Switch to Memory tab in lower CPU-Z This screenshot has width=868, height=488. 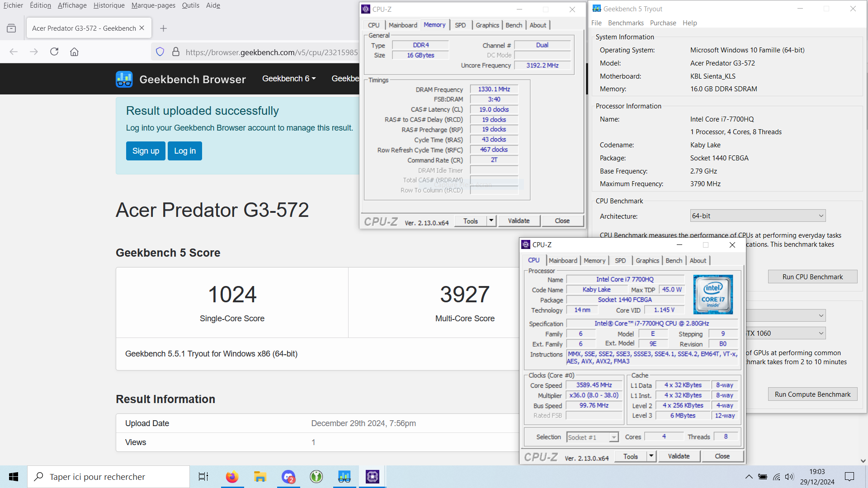pyautogui.click(x=594, y=261)
